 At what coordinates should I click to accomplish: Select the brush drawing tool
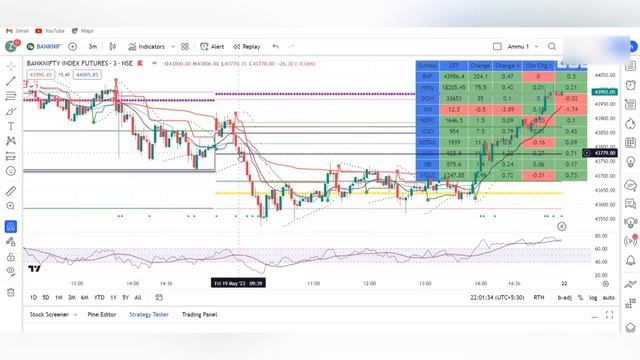(11, 111)
